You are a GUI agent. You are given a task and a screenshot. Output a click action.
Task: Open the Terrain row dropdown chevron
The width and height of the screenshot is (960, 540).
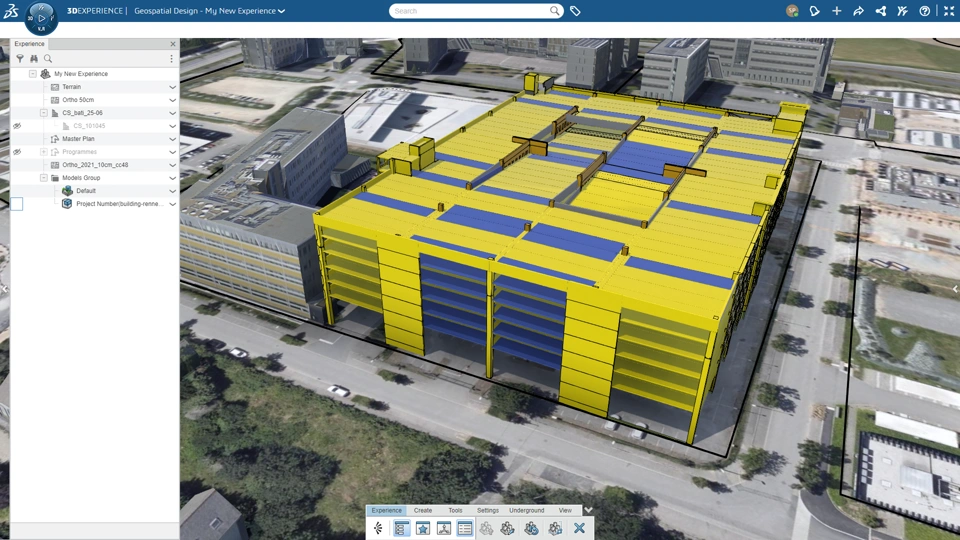point(172,87)
